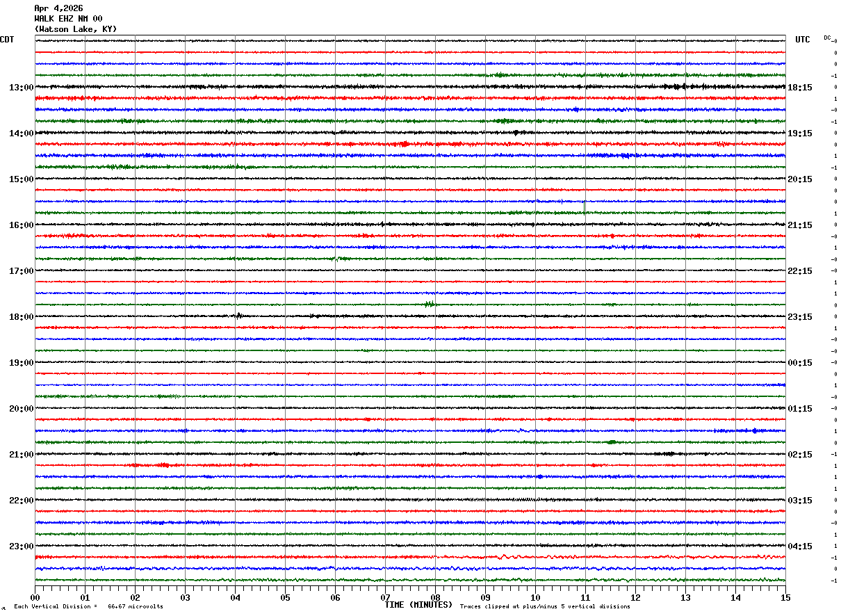Click the traces clipped footnote text

[545, 606]
